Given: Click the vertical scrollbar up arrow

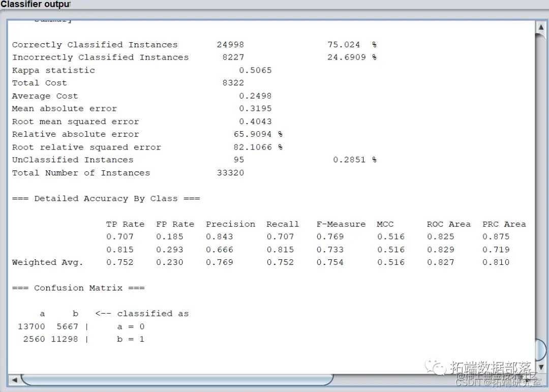Looking at the screenshot, I should [541, 27].
